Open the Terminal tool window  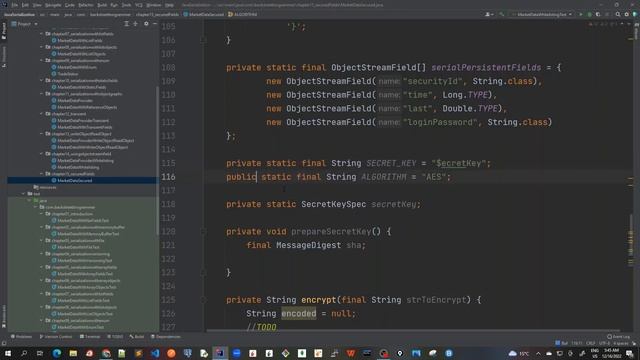tap(90, 337)
